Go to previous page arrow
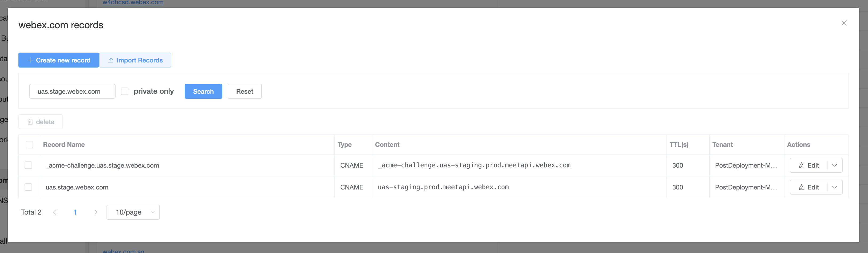This screenshot has width=868, height=253. point(55,212)
